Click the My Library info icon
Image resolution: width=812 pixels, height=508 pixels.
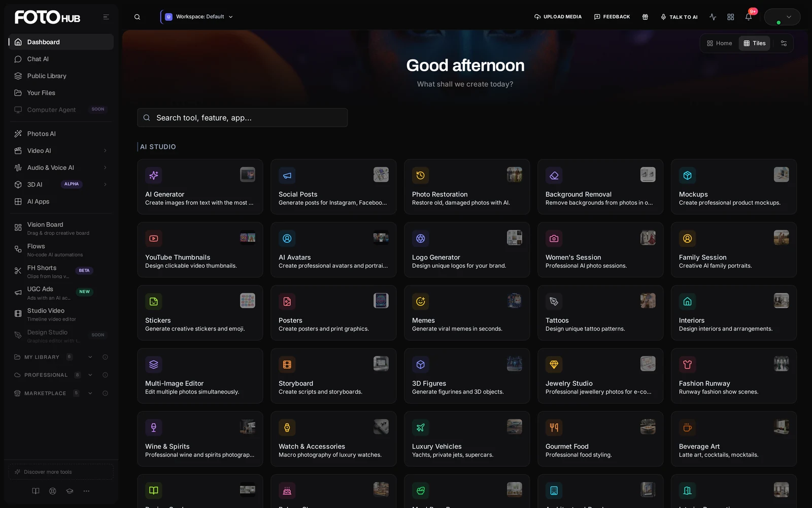pyautogui.click(x=105, y=357)
